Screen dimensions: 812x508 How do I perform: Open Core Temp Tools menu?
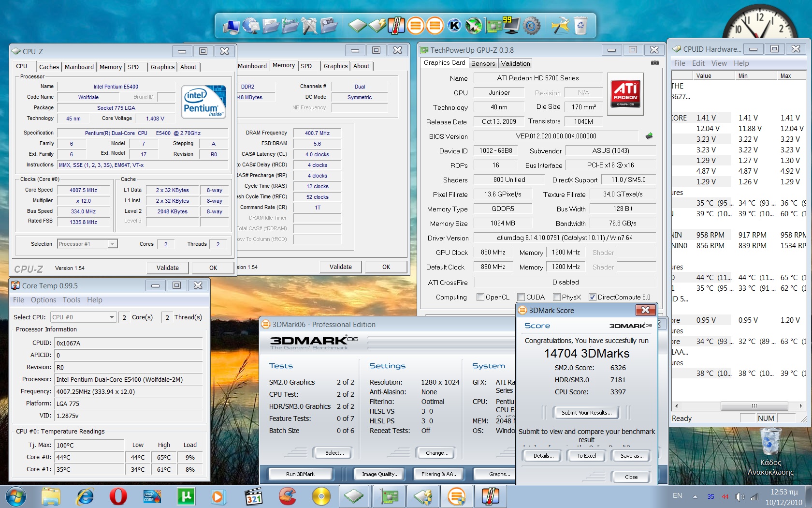(x=72, y=300)
